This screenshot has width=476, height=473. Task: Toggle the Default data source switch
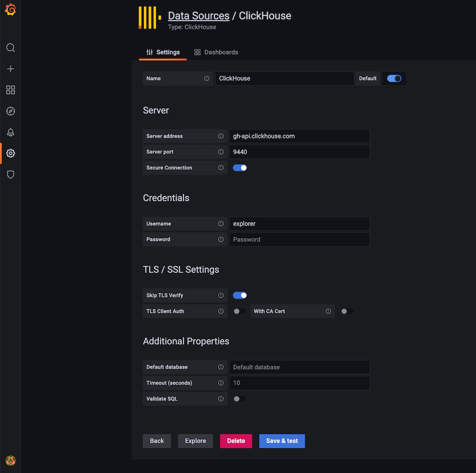tap(394, 79)
